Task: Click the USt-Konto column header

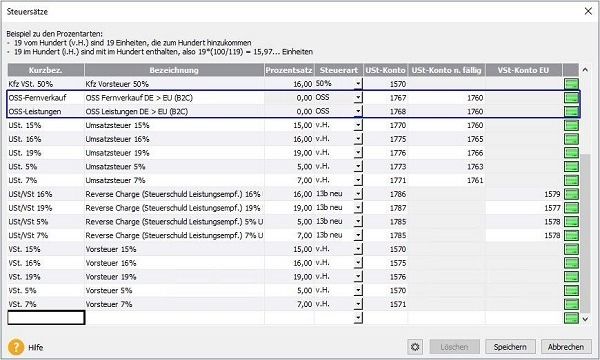Action: coord(385,70)
